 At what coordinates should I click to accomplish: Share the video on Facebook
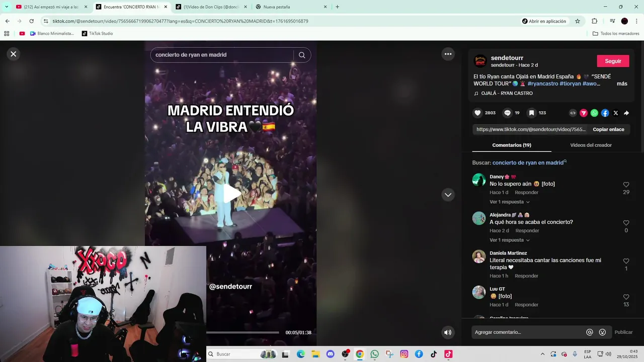coord(605,113)
